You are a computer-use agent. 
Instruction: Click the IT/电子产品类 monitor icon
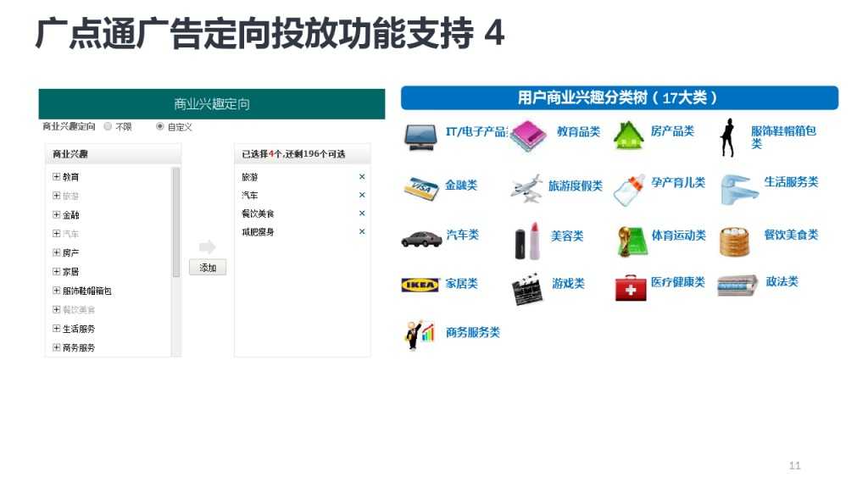pos(419,136)
